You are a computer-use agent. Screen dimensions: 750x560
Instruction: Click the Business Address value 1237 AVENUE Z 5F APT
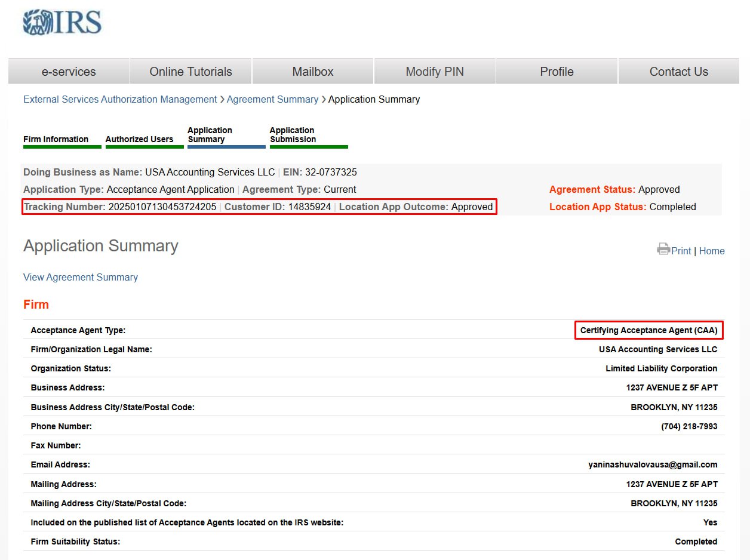click(672, 387)
